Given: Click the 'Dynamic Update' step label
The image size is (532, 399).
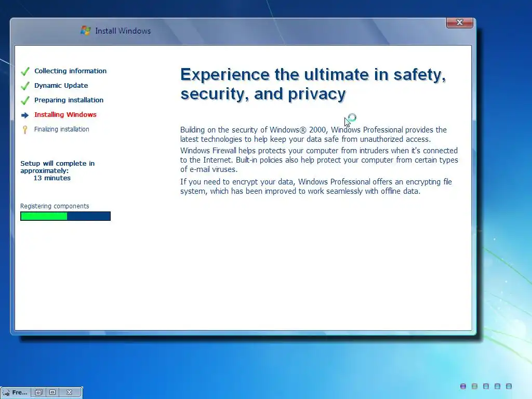Looking at the screenshot, I should point(61,86).
